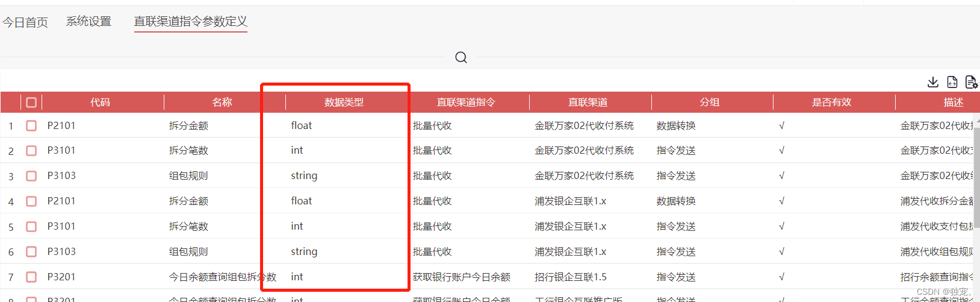Click the file code arrows icon
980x302 pixels.
pyautogui.click(x=952, y=82)
